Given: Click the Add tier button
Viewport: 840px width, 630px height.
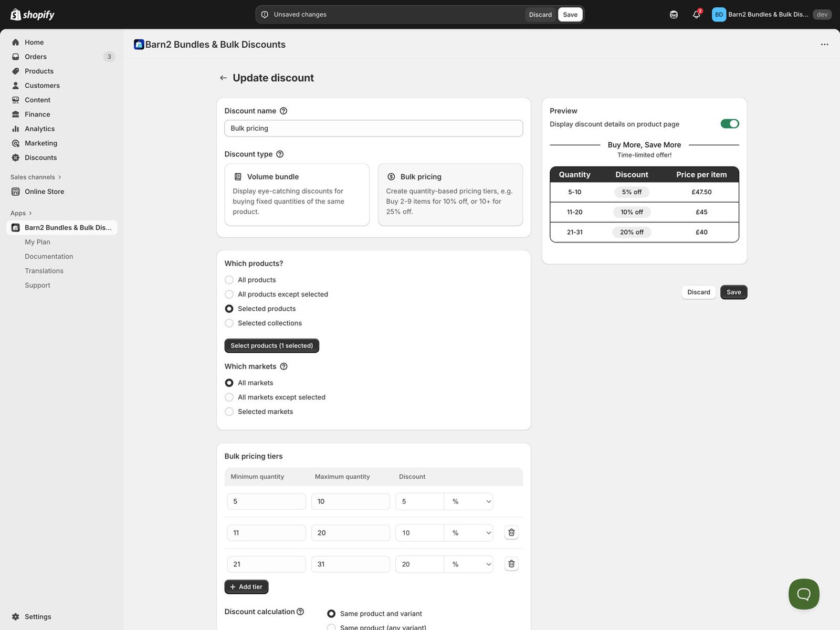Looking at the screenshot, I should click(x=246, y=587).
